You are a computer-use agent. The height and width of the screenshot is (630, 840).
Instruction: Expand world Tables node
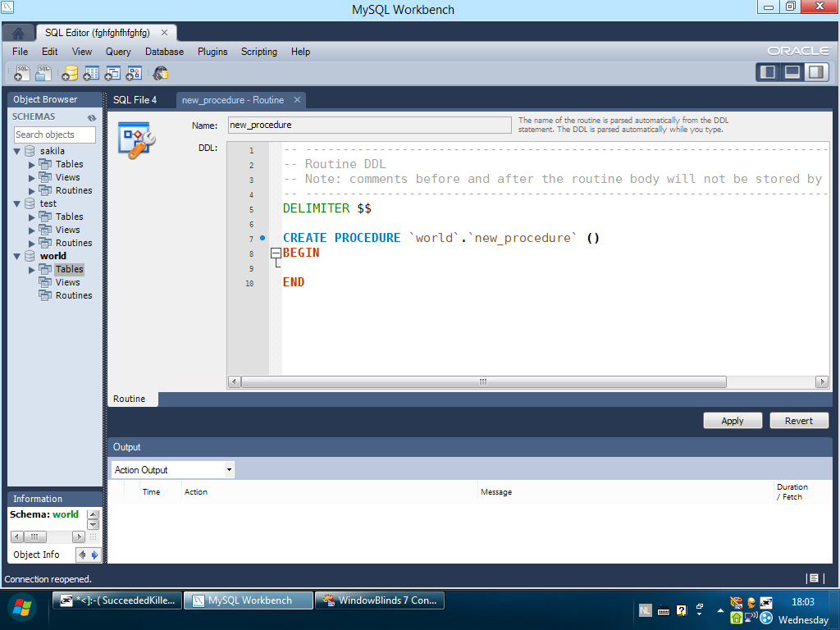(32, 270)
